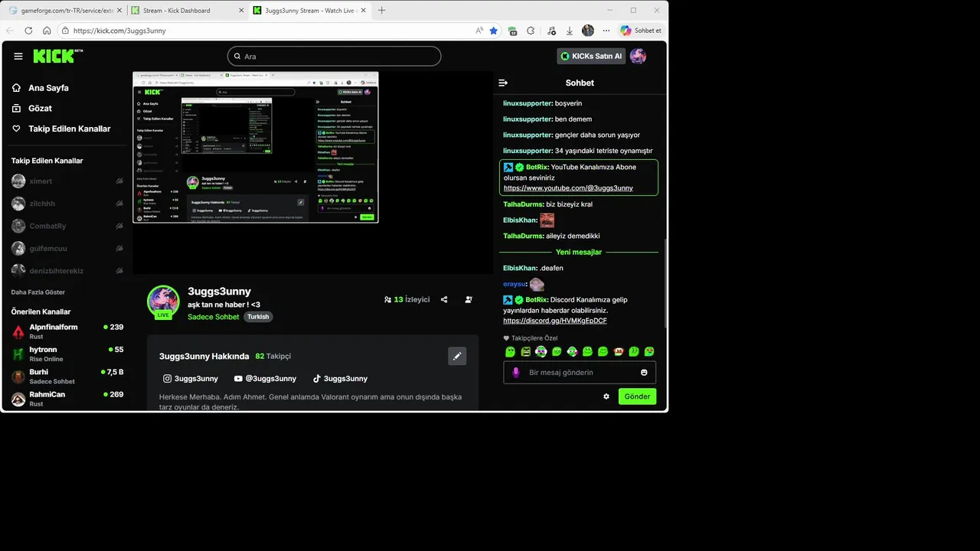The height and width of the screenshot is (551, 980).
Task: Click username eraysu in chat
Action: pyautogui.click(x=514, y=284)
